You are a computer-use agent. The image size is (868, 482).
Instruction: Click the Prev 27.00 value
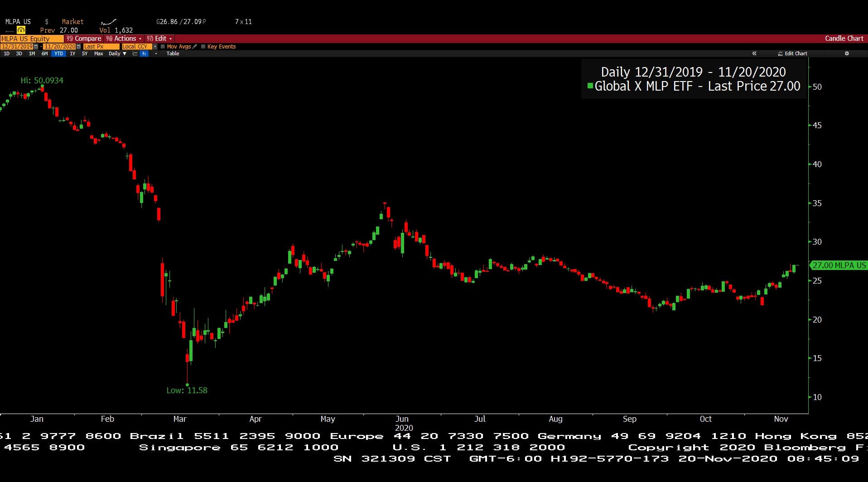pos(59,30)
